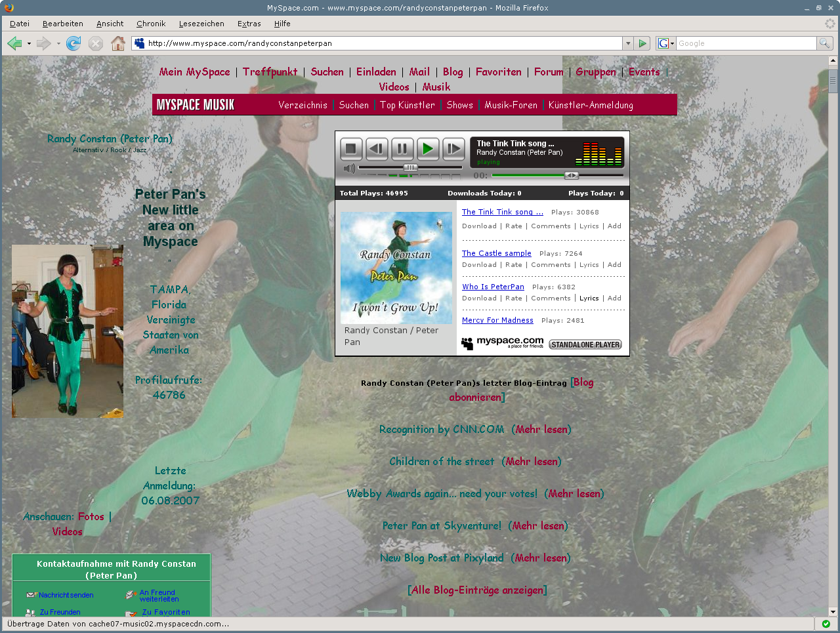Skip to previous track in player
This screenshot has width=840, height=633.
[377, 149]
